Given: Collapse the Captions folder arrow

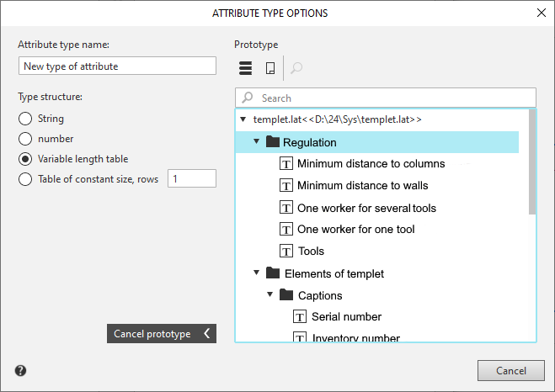Looking at the screenshot, I should 270,295.
